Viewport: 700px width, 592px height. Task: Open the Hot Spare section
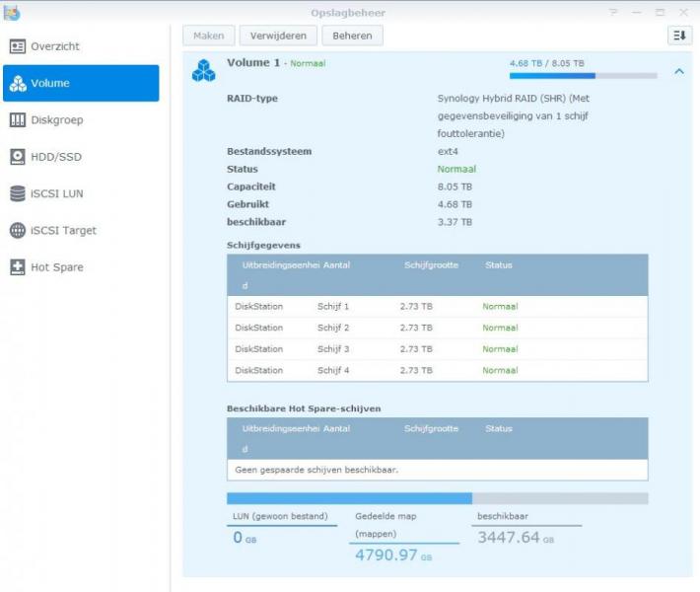(57, 267)
